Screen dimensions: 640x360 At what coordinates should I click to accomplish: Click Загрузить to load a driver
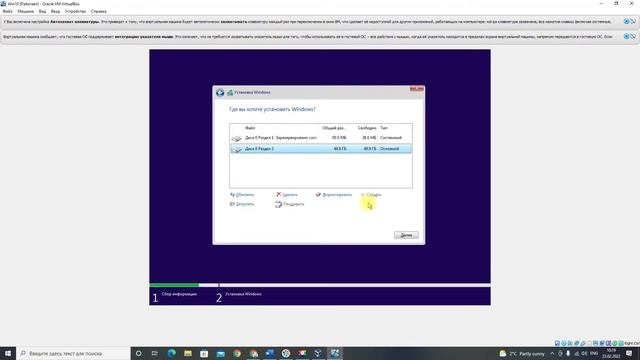(242, 204)
